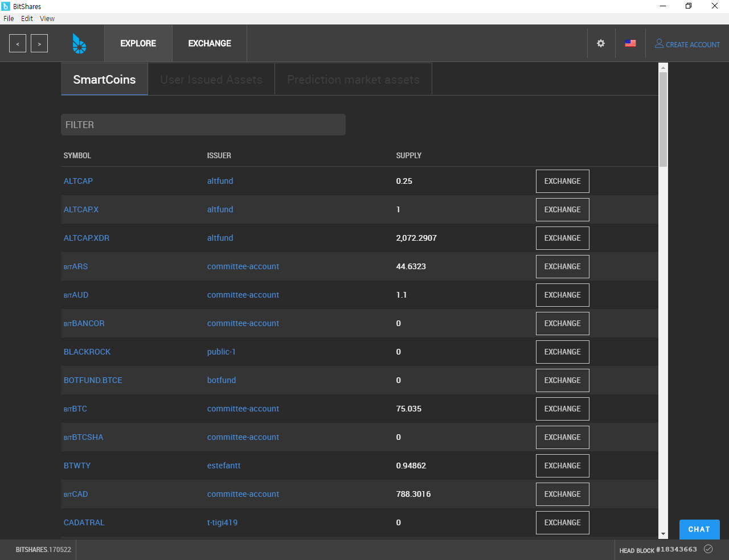Switch to the EXPLORE section
Viewport: 729px width, 560px height.
click(x=138, y=43)
